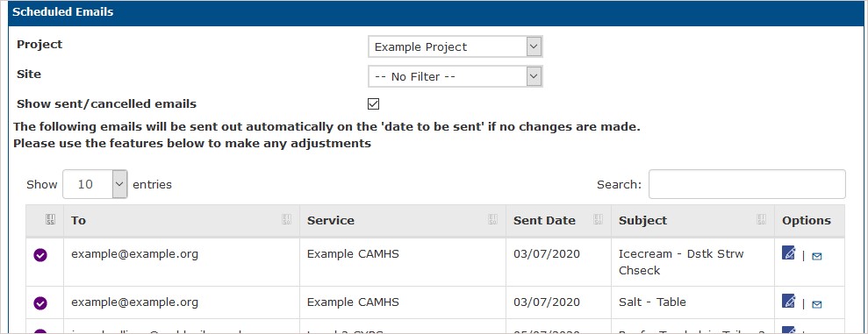Open the Project dropdown showing Example Project

(x=455, y=47)
